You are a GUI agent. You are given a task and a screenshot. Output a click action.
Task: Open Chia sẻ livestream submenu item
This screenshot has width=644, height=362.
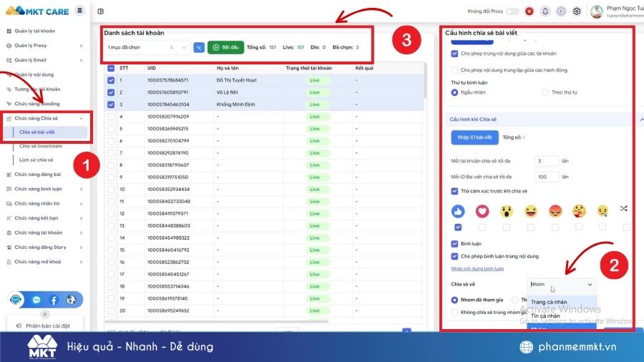pyautogui.click(x=41, y=146)
